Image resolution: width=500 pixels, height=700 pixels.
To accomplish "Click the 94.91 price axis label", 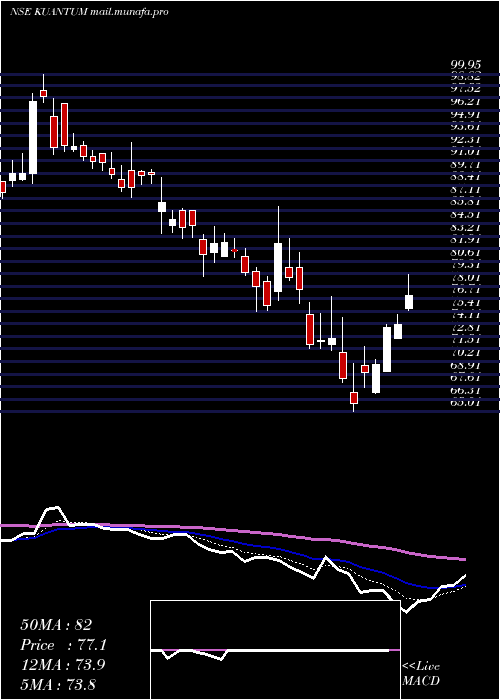I will coord(467,115).
